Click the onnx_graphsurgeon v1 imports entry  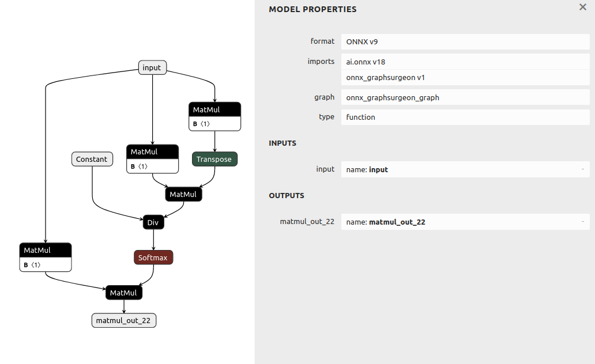point(465,77)
